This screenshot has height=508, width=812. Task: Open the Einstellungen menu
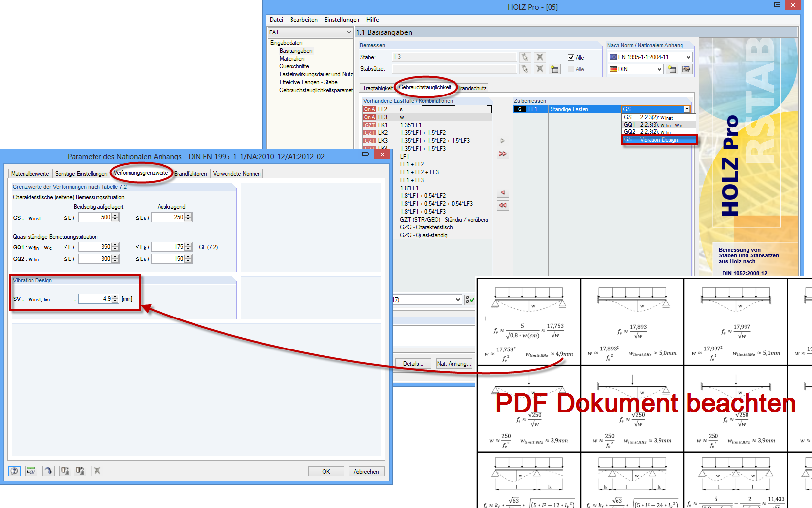pos(342,20)
